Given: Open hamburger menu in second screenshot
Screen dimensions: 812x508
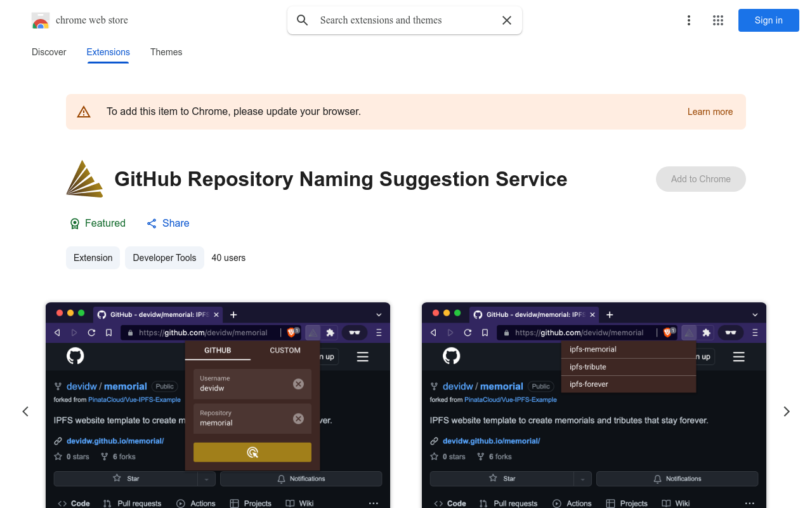Looking at the screenshot, I should click(739, 357).
